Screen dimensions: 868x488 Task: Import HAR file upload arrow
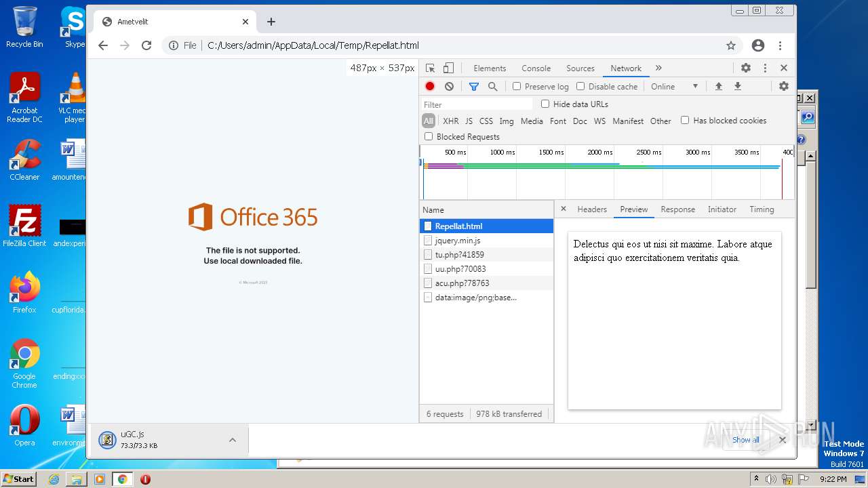pos(719,86)
